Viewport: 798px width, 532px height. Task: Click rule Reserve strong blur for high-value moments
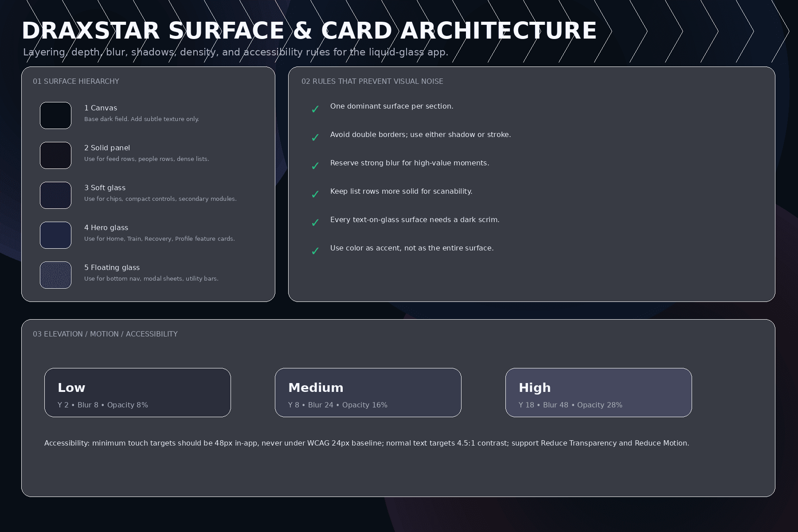coord(410,163)
